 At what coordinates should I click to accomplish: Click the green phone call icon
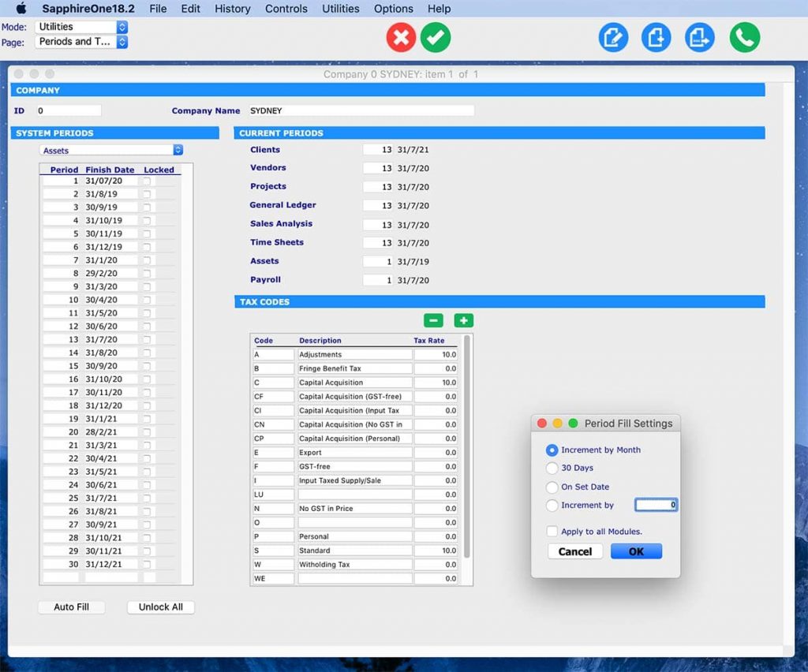(x=745, y=37)
